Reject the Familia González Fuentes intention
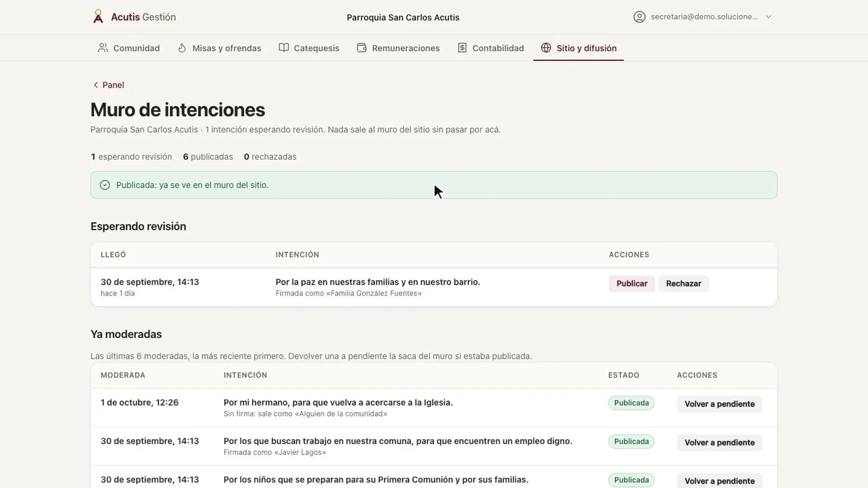868x488 pixels. coord(684,284)
